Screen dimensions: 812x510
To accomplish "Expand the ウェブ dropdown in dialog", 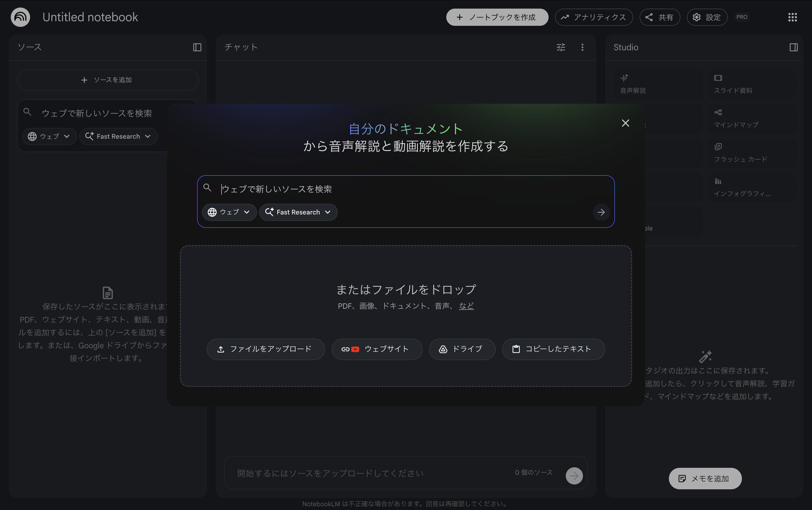I will click(x=229, y=212).
